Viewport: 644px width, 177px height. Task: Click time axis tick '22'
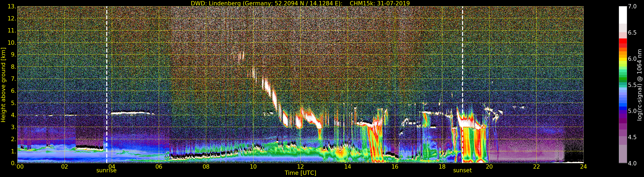point(536,166)
